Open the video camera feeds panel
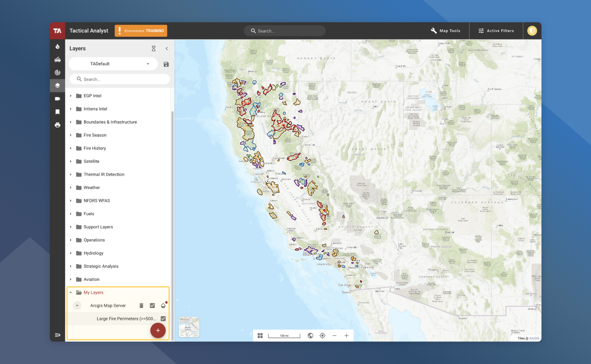Image resolution: width=591 pixels, height=364 pixels. coord(57,98)
